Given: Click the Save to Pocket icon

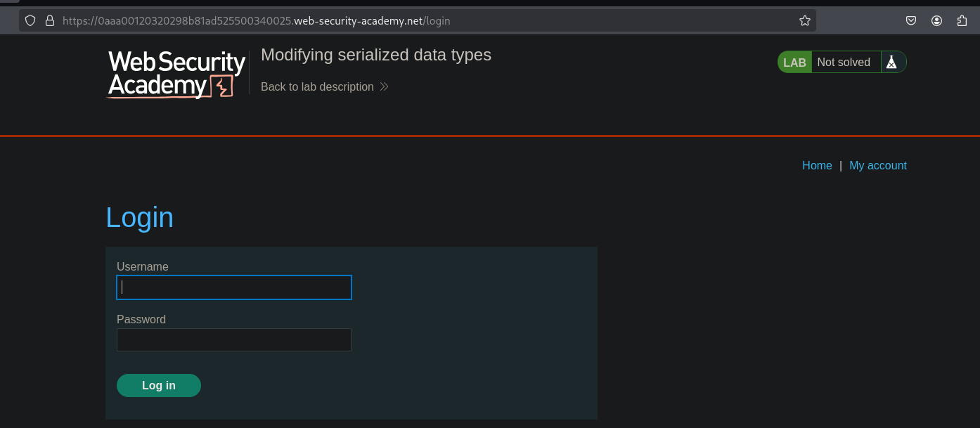Looking at the screenshot, I should coord(911,21).
